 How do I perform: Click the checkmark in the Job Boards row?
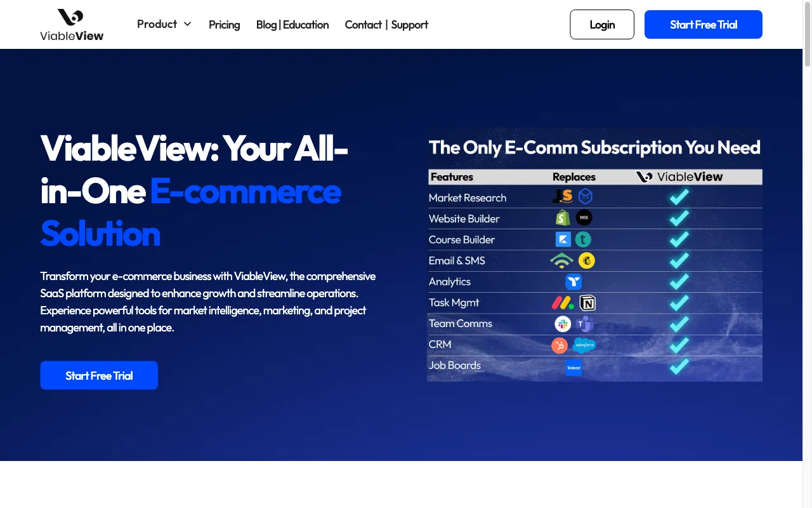point(679,366)
